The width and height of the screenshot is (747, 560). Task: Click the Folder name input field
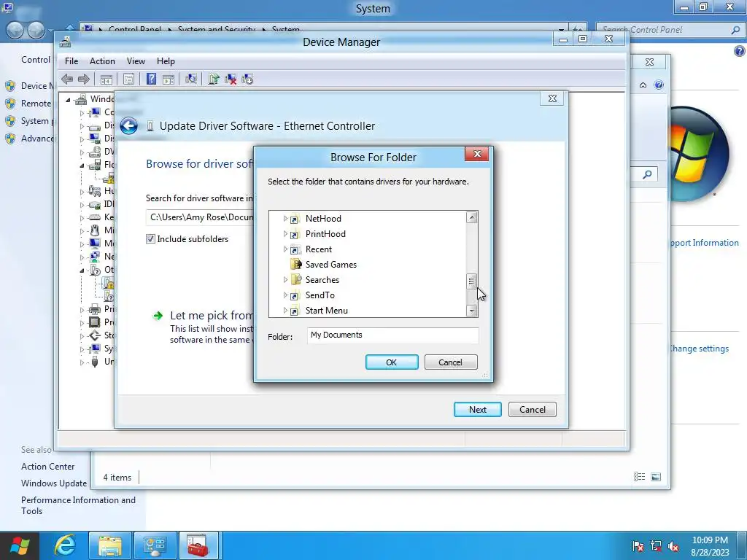392,335
